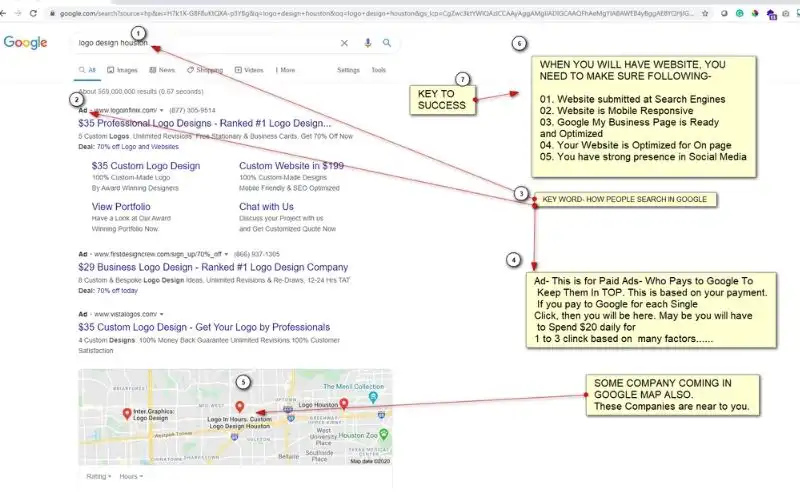Click the Houston map thumbnail
The image size is (800, 500).
coord(235,417)
